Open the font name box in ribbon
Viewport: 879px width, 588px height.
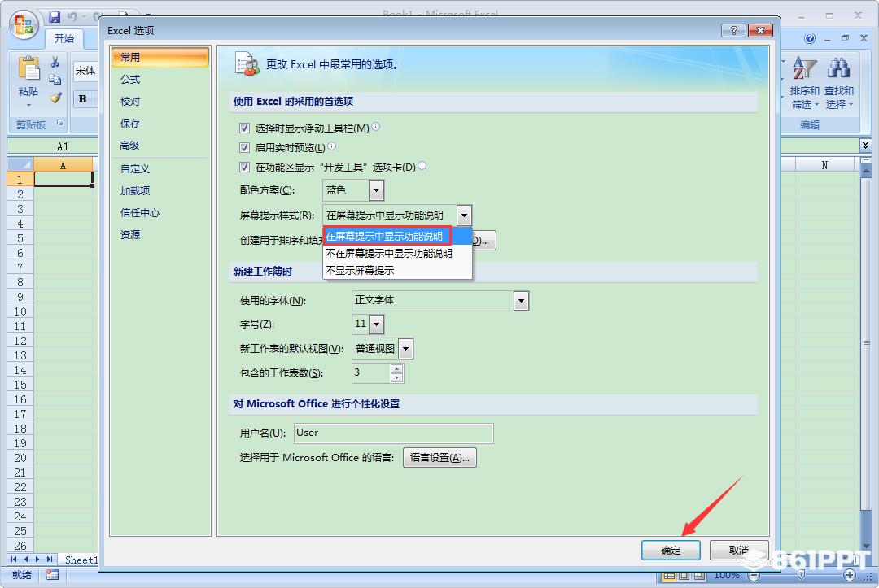(x=85, y=71)
